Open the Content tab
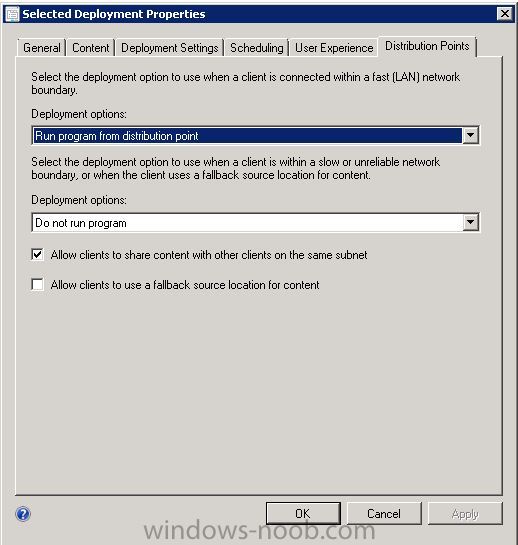 pyautogui.click(x=91, y=48)
